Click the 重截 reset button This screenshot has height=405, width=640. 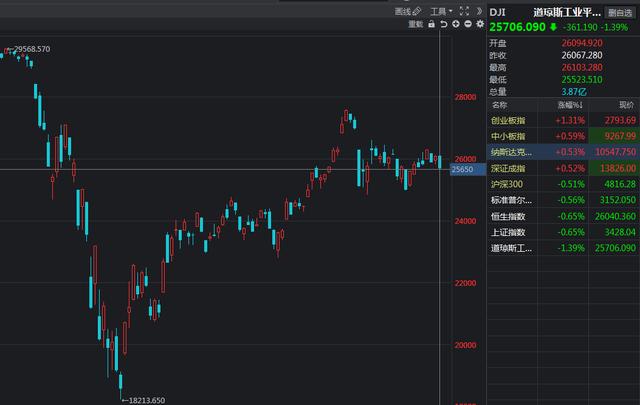point(417,23)
